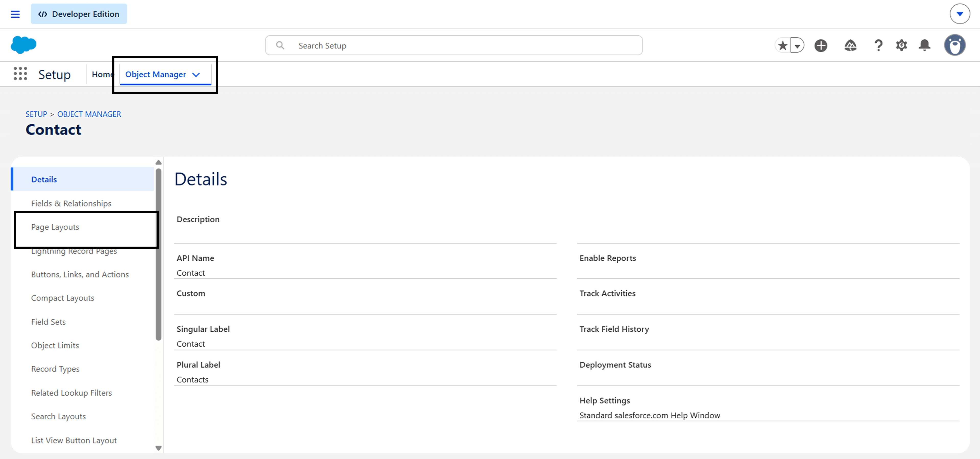Click the OBJECT MANAGER breadcrumb link
The image size is (980, 459).
(89, 114)
